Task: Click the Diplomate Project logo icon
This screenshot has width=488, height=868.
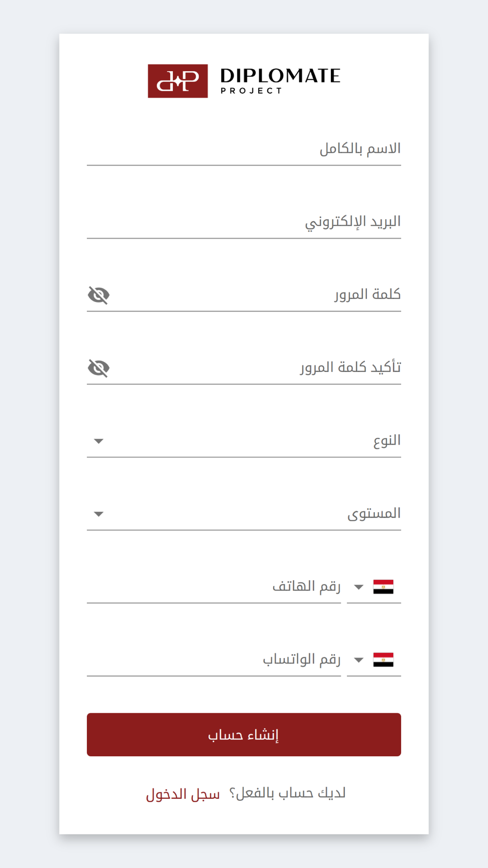Action: (x=178, y=81)
